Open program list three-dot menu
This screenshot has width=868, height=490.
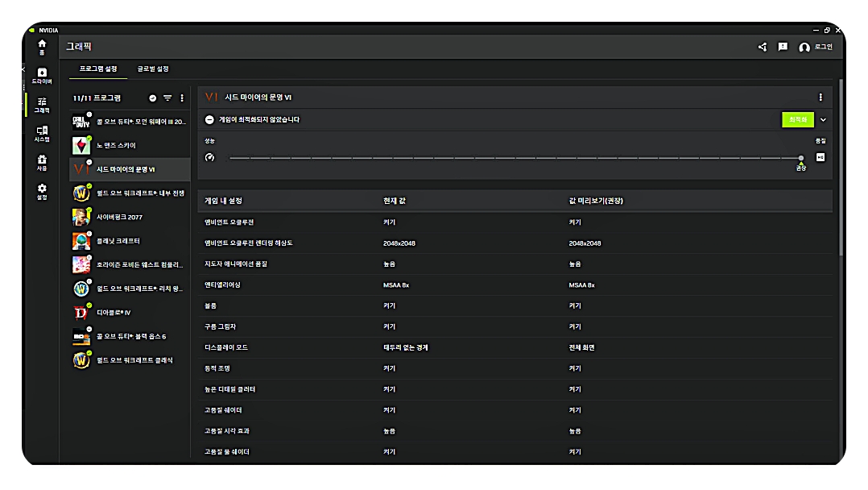click(182, 98)
